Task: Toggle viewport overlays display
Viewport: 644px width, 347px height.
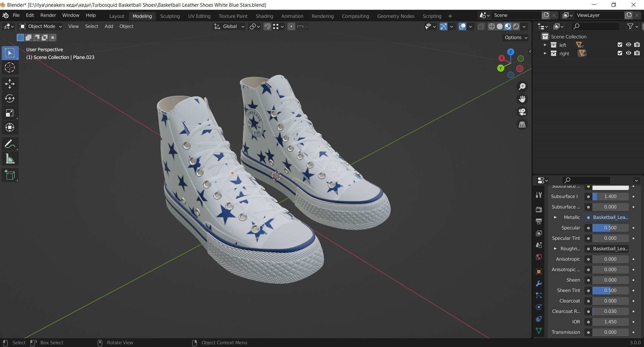Action: click(462, 26)
